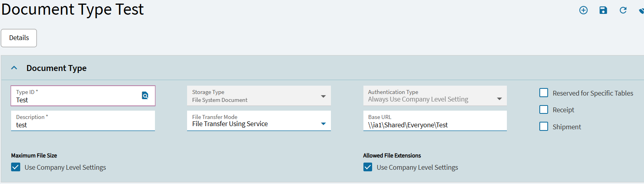This screenshot has width=644, height=184.
Task: Uncheck Maximum File Size company level settings
Action: coord(15,167)
